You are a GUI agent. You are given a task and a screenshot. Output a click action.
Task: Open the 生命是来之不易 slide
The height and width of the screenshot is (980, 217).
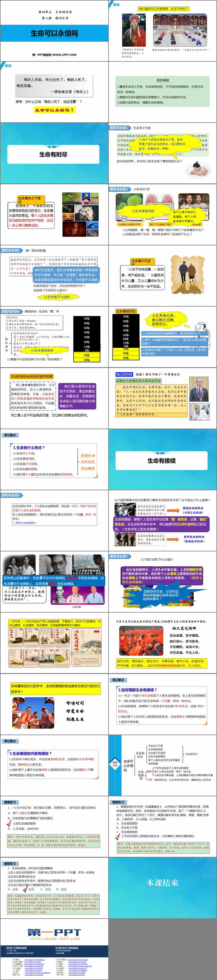click(x=54, y=214)
